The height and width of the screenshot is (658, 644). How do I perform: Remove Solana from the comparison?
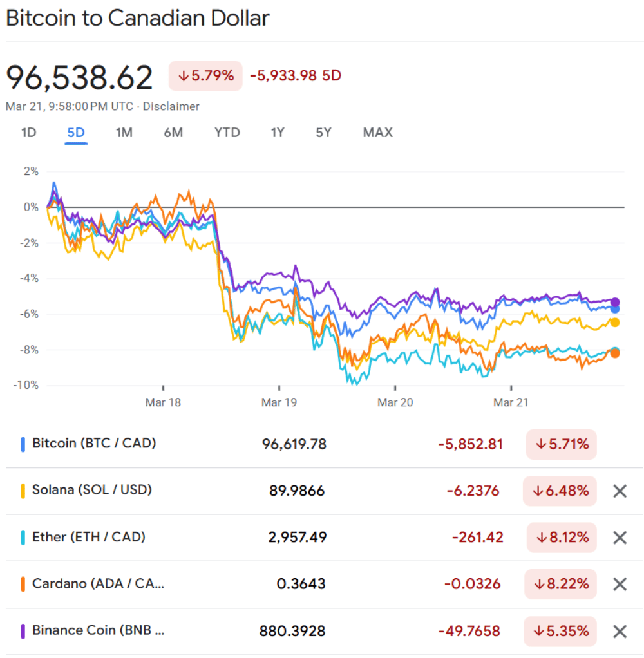(620, 491)
